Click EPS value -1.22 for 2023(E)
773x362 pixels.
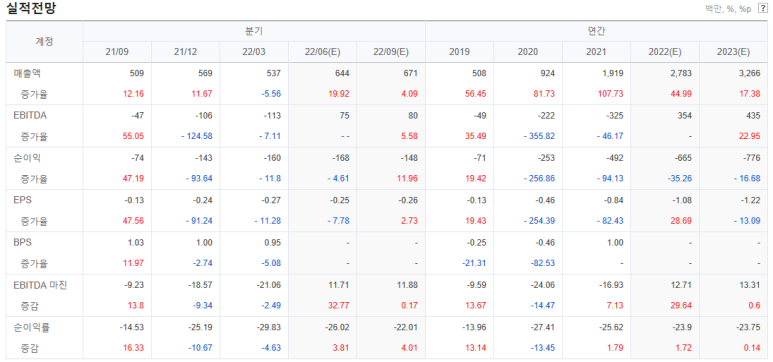pos(751,201)
